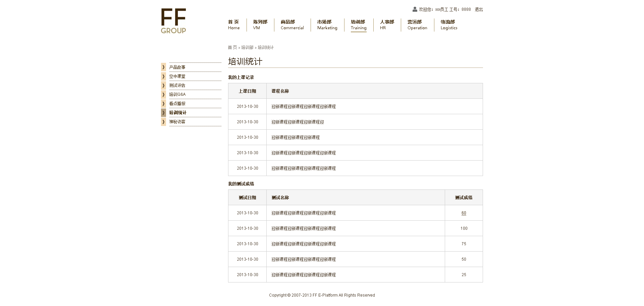Viewport: 644px width, 306px height.
Task: Select the 人事部 HR menu item
Action: (387, 25)
